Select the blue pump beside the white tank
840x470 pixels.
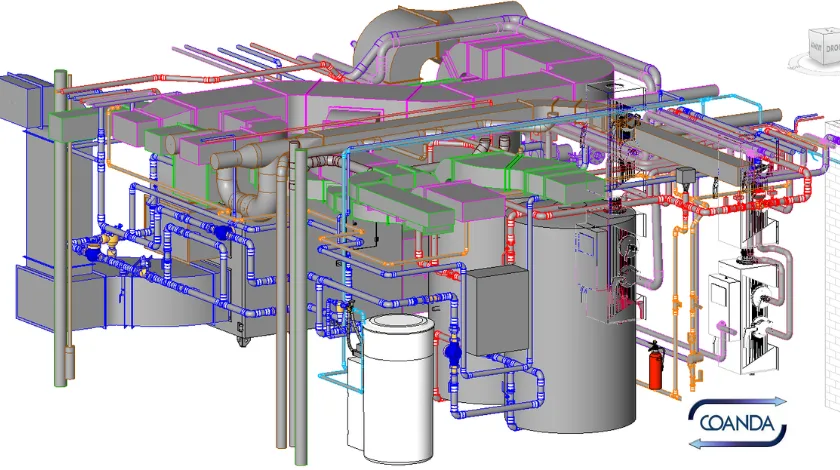pyautogui.click(x=453, y=353)
